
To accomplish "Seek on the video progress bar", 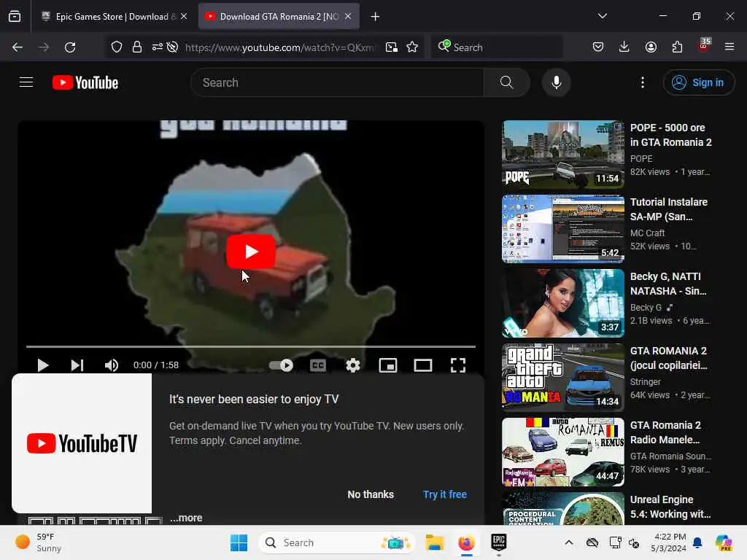I will tap(251, 346).
